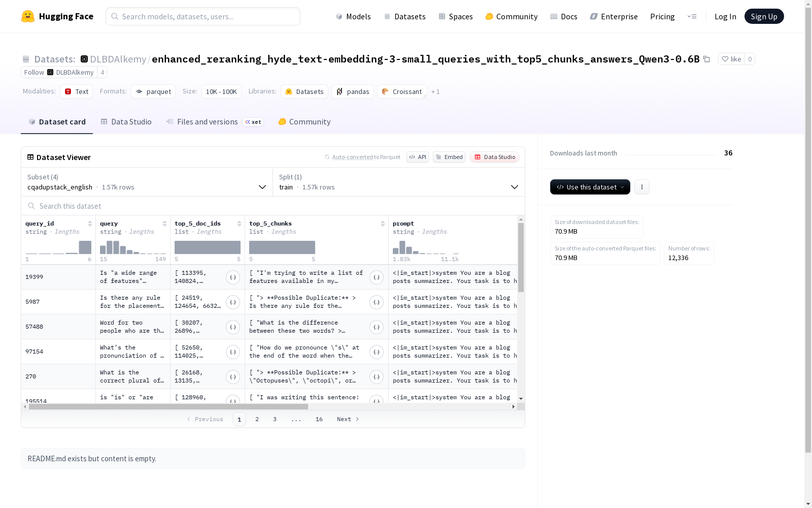This screenshot has width=812, height=508.
Task: Expand the top_5_doc_ids cell in row 5987
Action: [x=233, y=302]
